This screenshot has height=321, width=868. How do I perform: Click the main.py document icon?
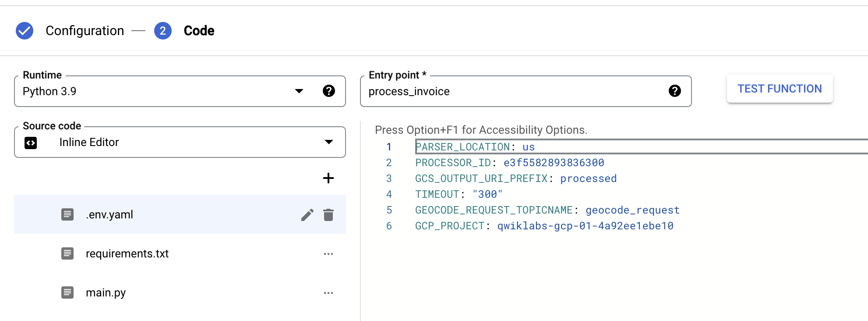67,292
